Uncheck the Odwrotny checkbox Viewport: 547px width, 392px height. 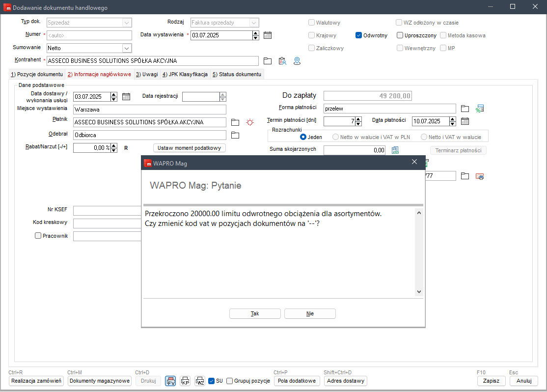[x=359, y=35]
